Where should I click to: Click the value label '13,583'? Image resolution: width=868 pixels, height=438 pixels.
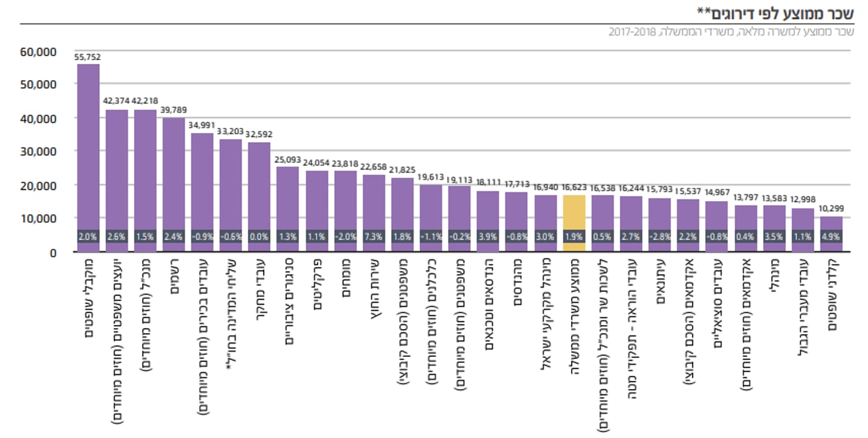click(x=774, y=198)
